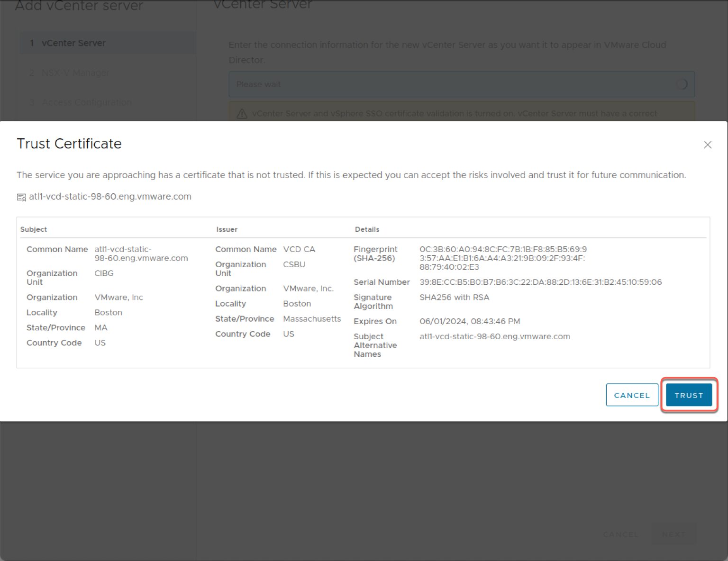Click the Expires On date value

point(470,321)
